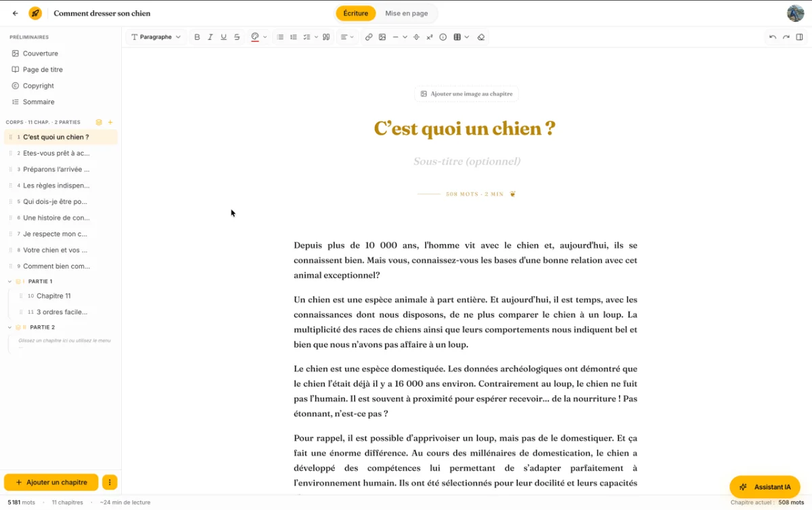This screenshot has height=510, width=812.
Task: Toggle italic formatting
Action: (210, 37)
